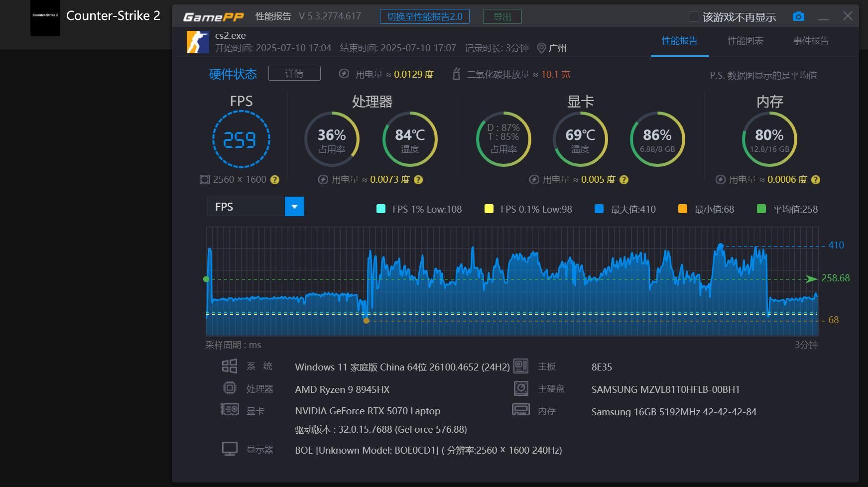Click the CPU icon next to 处理器 row

(x=229, y=388)
